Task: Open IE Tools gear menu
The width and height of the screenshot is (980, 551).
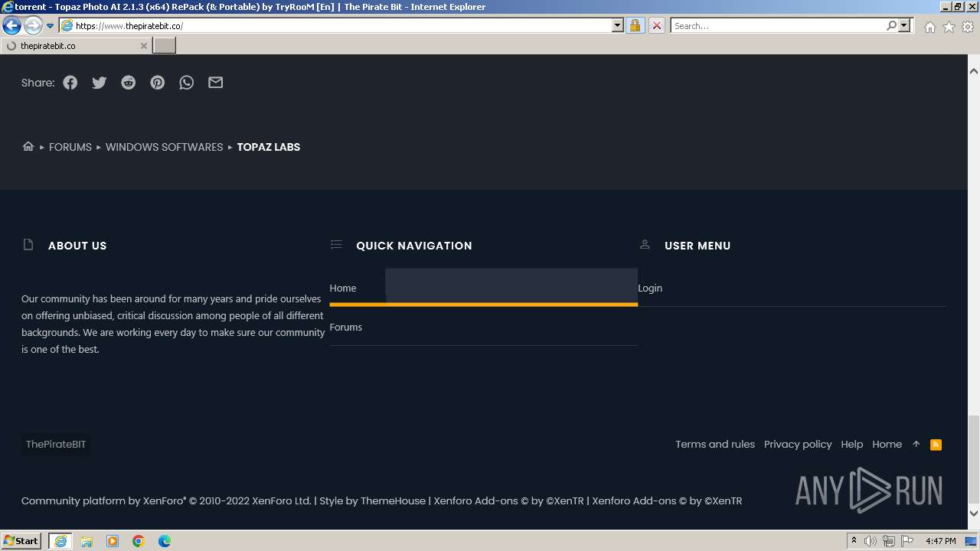Action: (968, 27)
